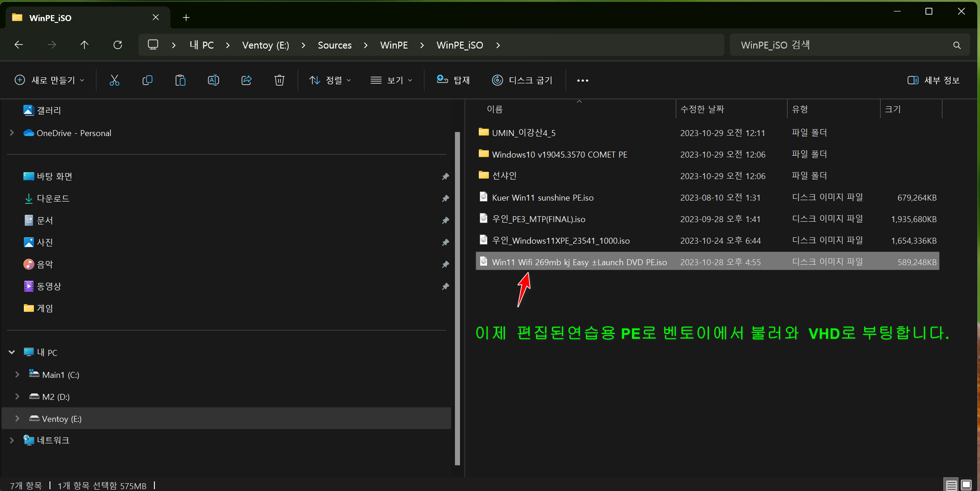Expand OneDrive - Personal tree node

12,133
